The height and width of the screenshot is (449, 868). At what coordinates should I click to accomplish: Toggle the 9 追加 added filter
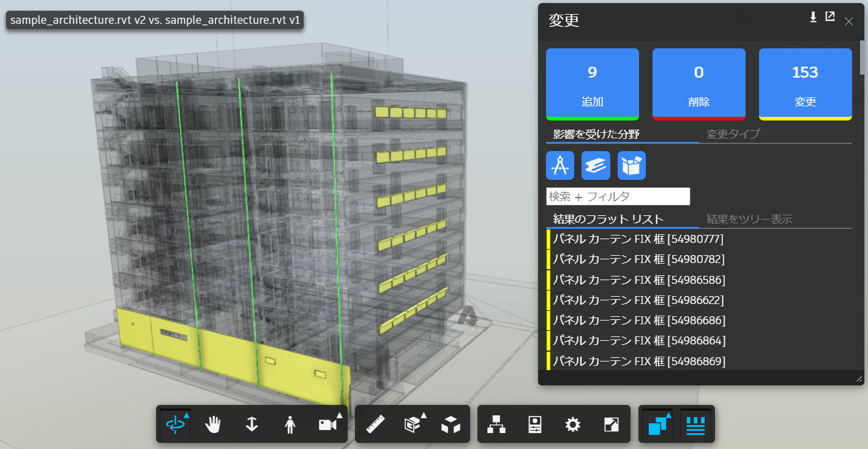tap(593, 84)
